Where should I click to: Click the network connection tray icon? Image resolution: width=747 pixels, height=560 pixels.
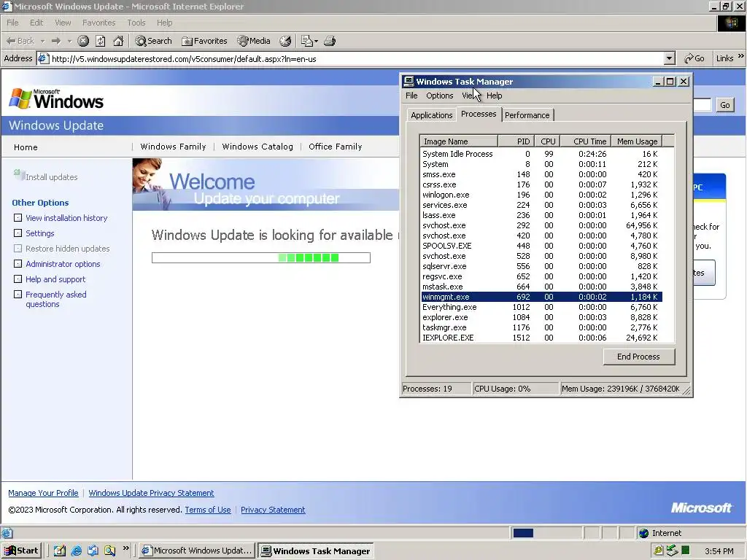tap(672, 551)
